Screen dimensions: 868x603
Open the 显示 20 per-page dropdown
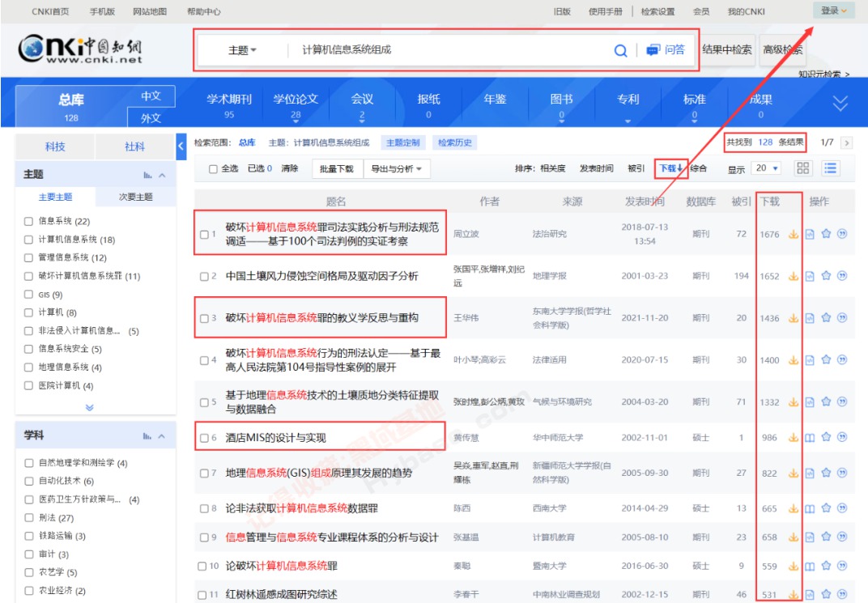point(767,168)
